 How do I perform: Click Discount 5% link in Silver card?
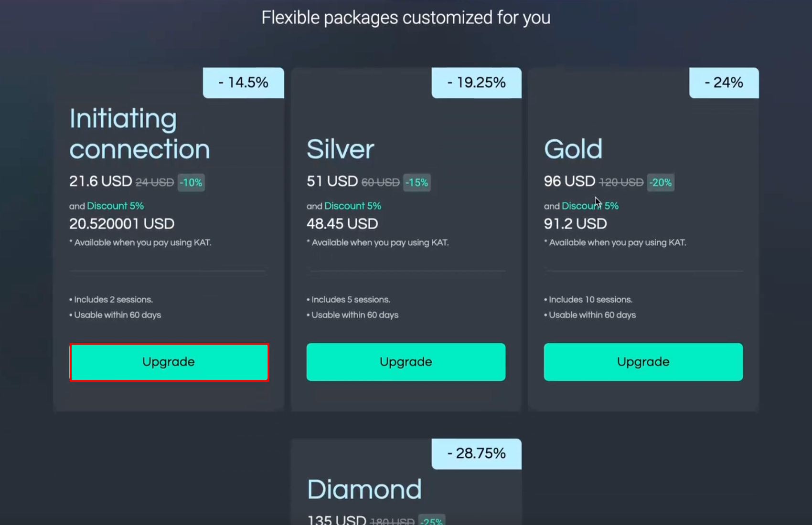353,206
